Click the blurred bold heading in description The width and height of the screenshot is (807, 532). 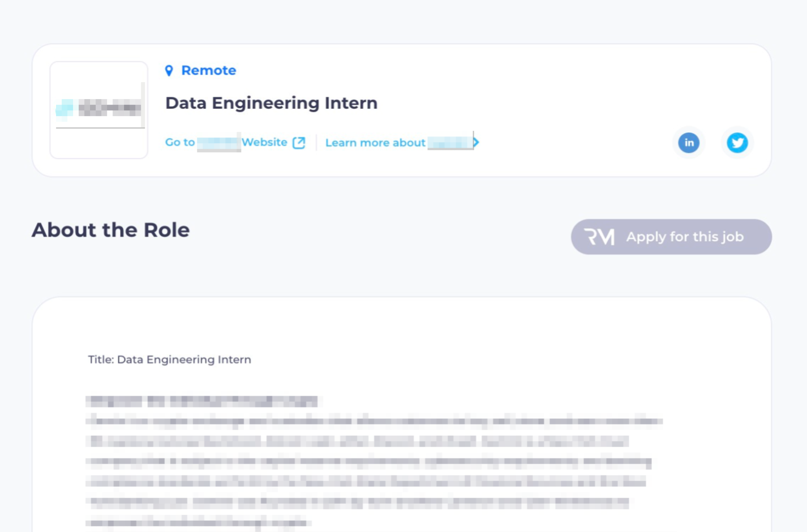click(x=202, y=401)
